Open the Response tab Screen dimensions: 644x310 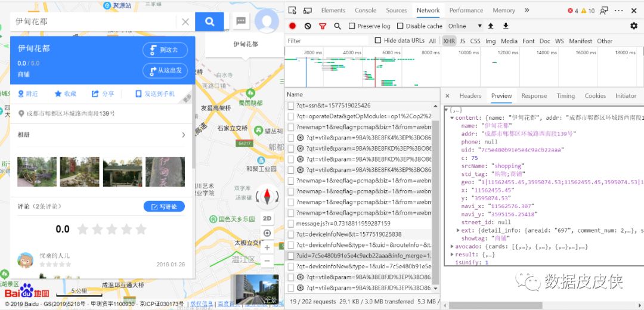click(534, 95)
